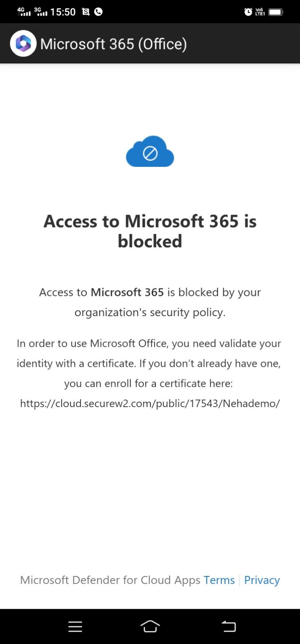
Task: Open the Privacy link
Action: tap(262, 580)
